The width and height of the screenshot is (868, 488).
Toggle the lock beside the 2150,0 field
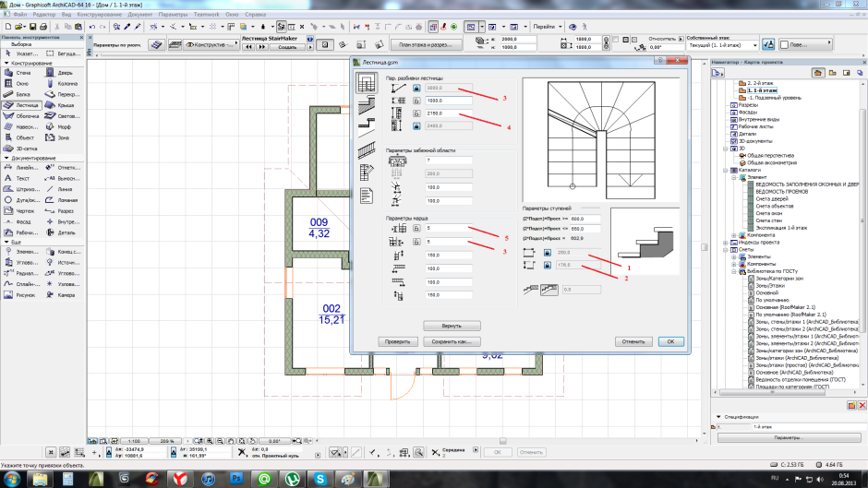[416, 113]
